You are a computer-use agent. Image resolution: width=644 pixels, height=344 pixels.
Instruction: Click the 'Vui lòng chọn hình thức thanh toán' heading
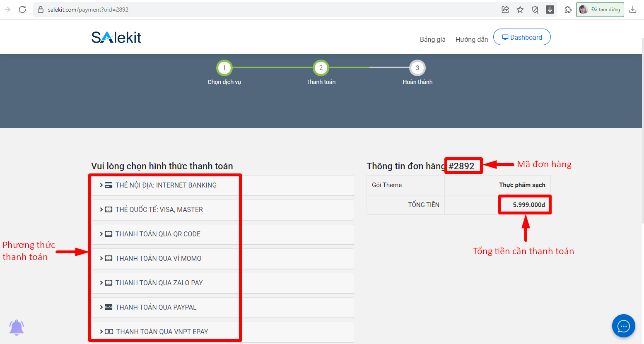click(x=162, y=166)
